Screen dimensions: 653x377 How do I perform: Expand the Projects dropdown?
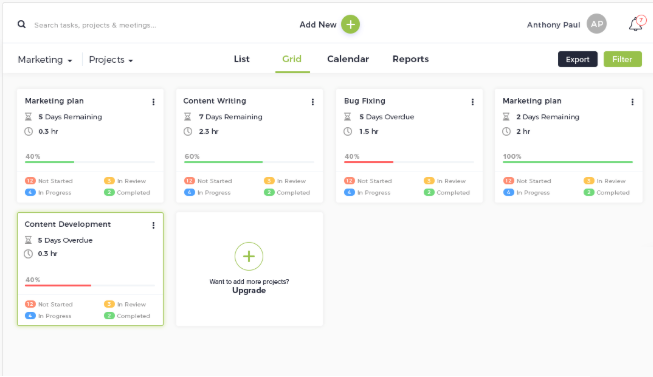point(111,60)
